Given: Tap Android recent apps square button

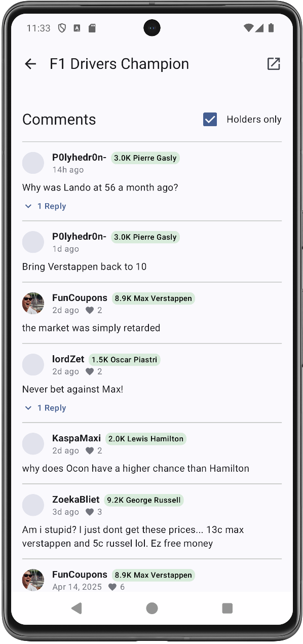Looking at the screenshot, I should pyautogui.click(x=228, y=608).
